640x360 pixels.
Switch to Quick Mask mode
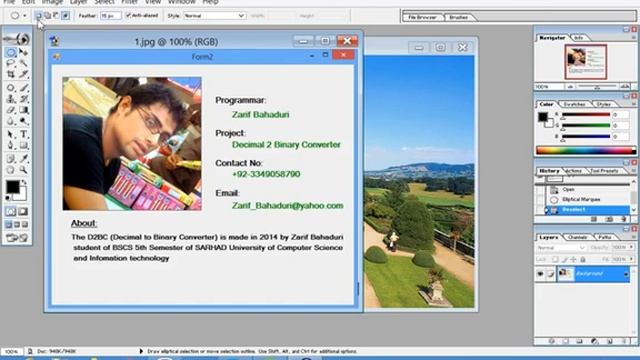point(23,211)
